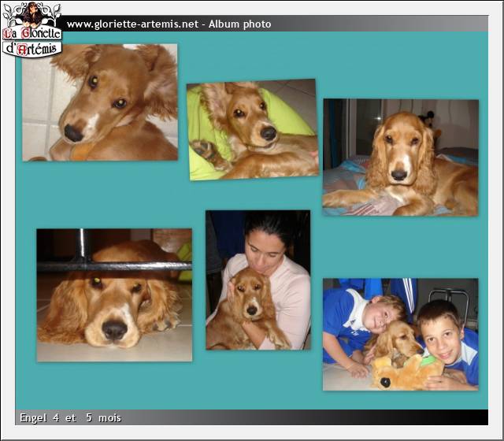Click the "Engel 4 et 5 mois" caption
This screenshot has height=441, width=504.
(x=70, y=418)
